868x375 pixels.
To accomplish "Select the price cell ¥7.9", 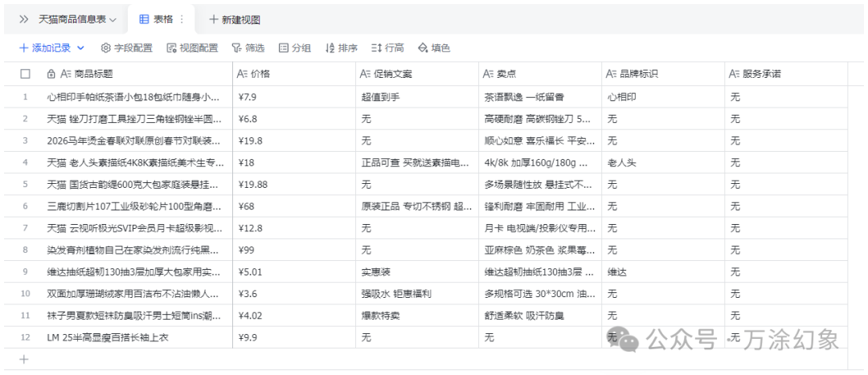I will click(x=294, y=97).
